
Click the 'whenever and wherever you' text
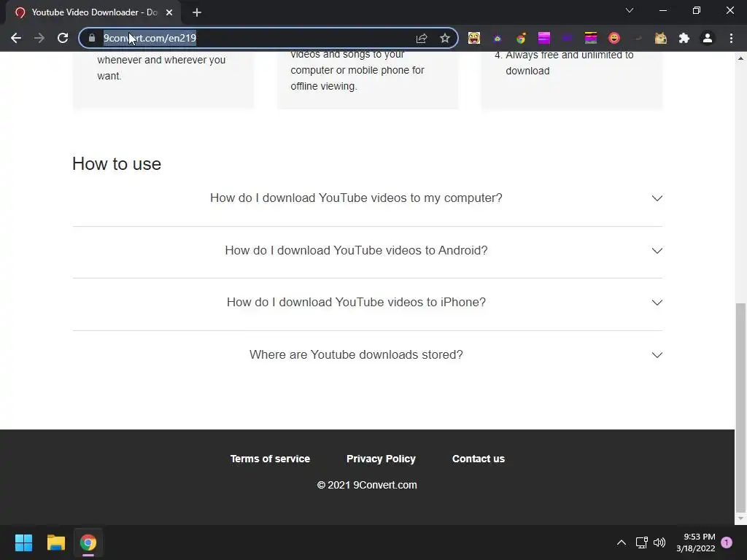161,60
